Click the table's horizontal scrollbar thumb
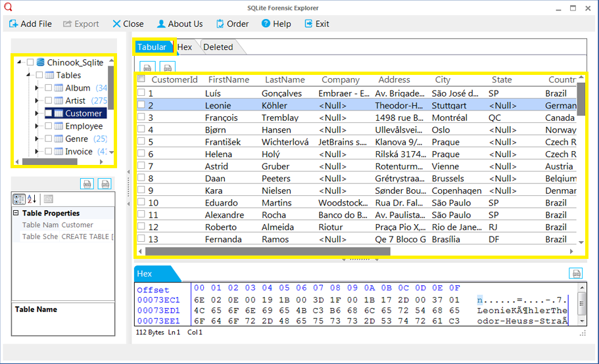 point(268,252)
